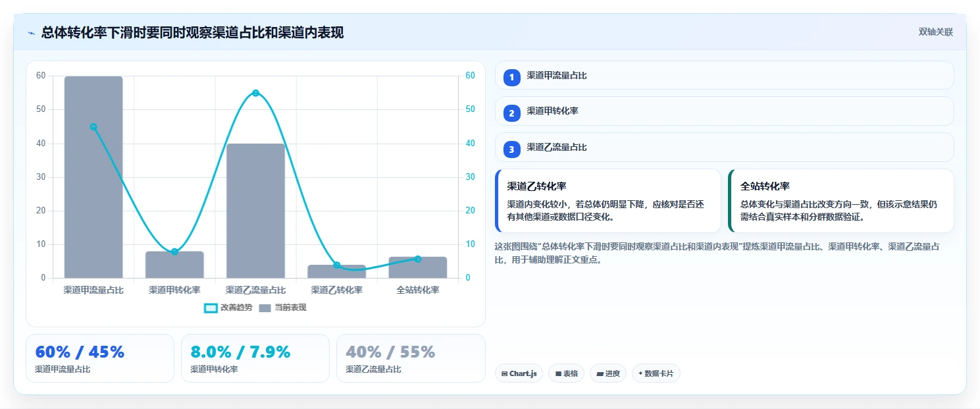The height and width of the screenshot is (409, 980).
Task: Toggle the 改善趋势 legend entry
Action: coord(228,308)
